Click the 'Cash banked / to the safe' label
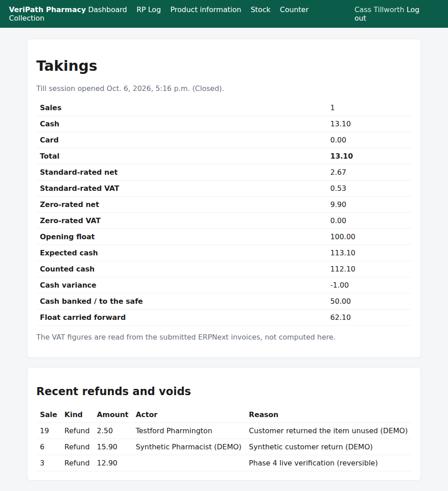 pyautogui.click(x=91, y=301)
